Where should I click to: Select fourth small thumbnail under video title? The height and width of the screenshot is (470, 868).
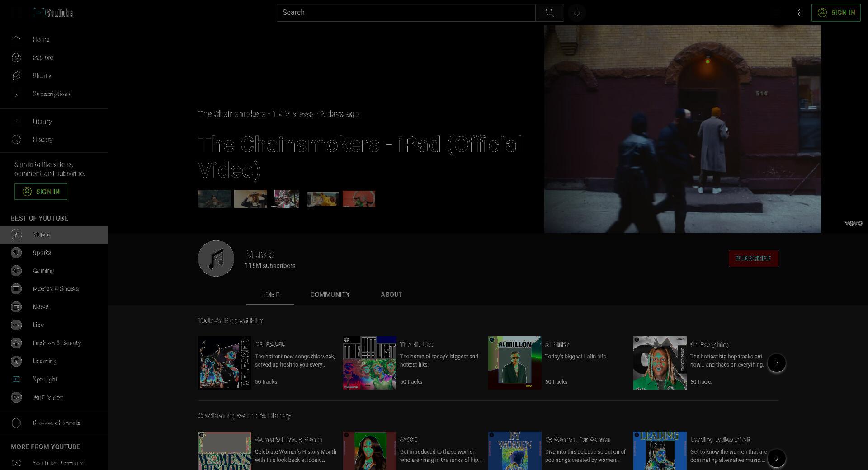[x=323, y=199]
